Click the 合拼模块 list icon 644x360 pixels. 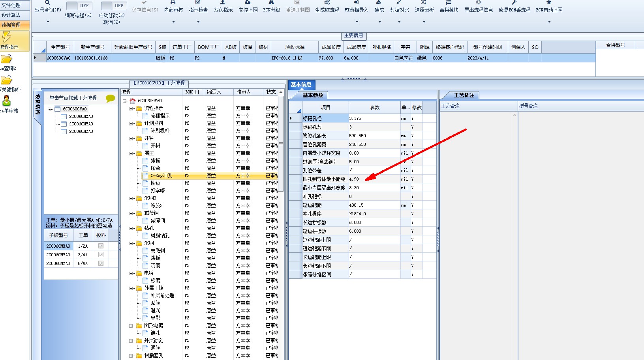(449, 2)
